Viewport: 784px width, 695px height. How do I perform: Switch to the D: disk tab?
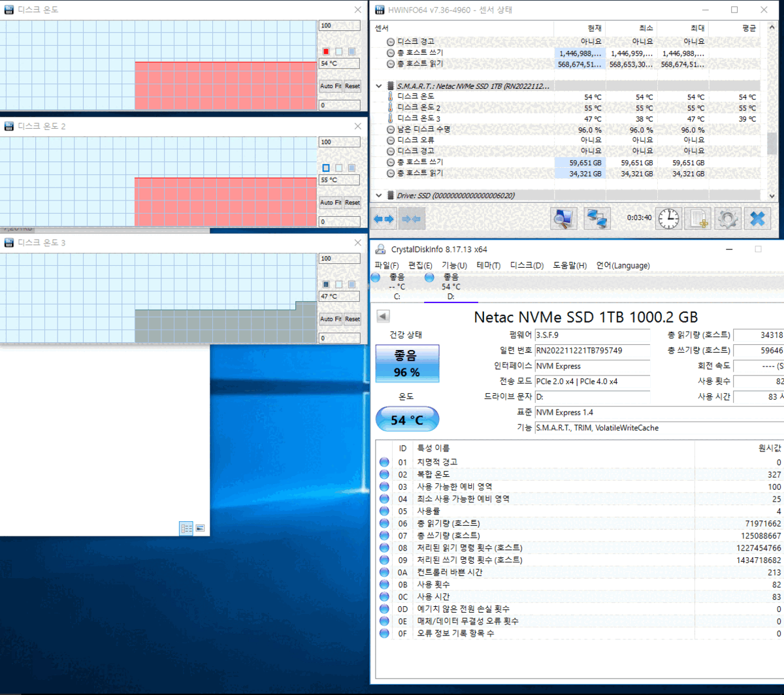451,287
